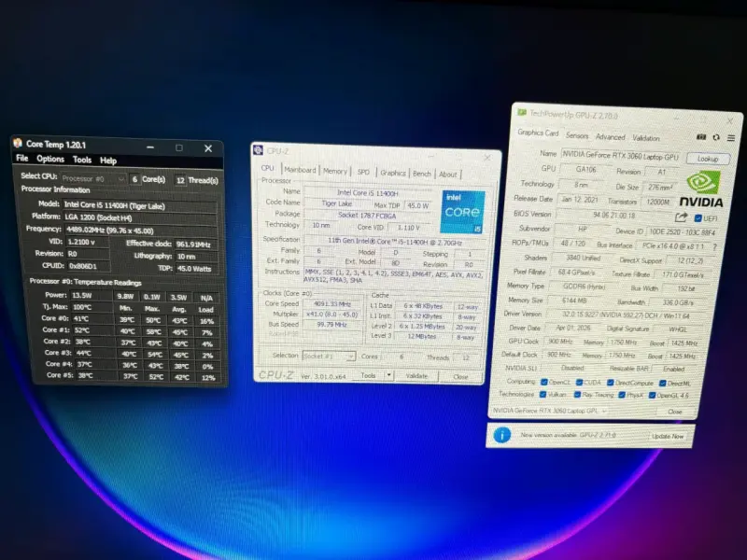
Task: Select the Graphics Card tab in GPU-Z
Action: [538, 133]
